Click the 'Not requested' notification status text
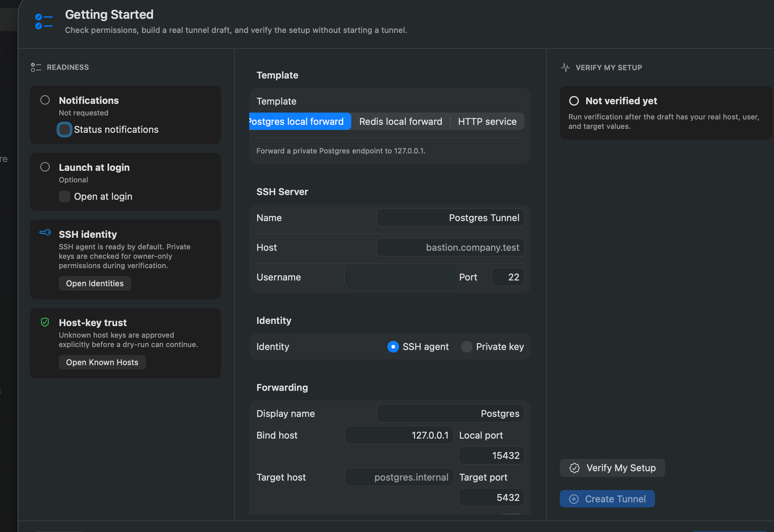 (84, 113)
